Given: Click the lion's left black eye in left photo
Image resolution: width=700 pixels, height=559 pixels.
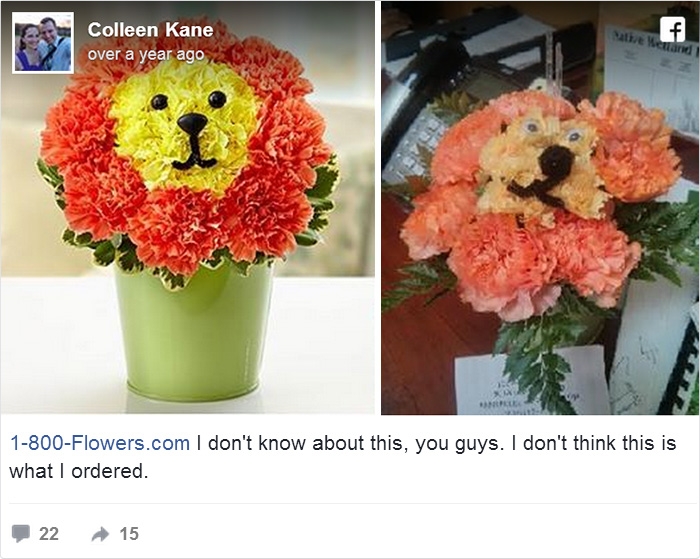Looking at the screenshot, I should point(158,101).
